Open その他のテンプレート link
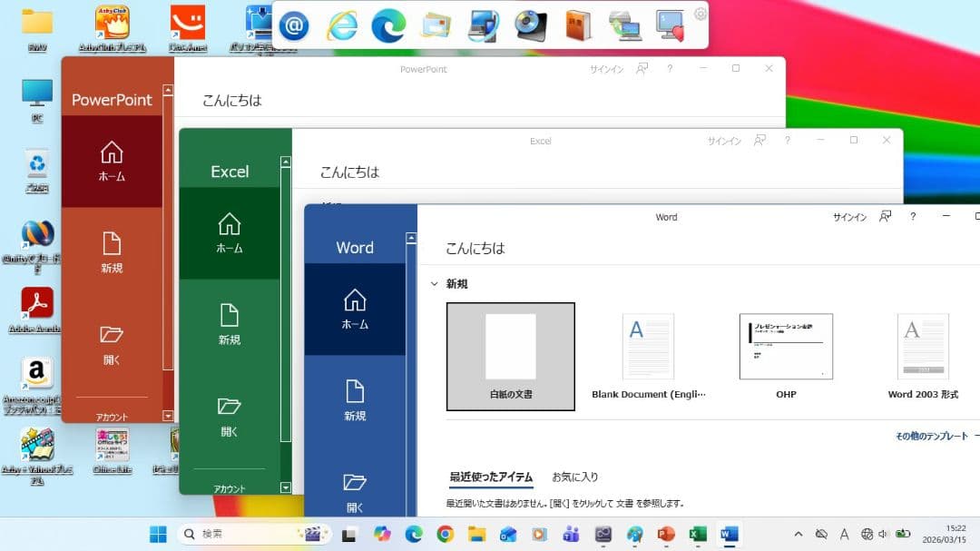 point(933,437)
